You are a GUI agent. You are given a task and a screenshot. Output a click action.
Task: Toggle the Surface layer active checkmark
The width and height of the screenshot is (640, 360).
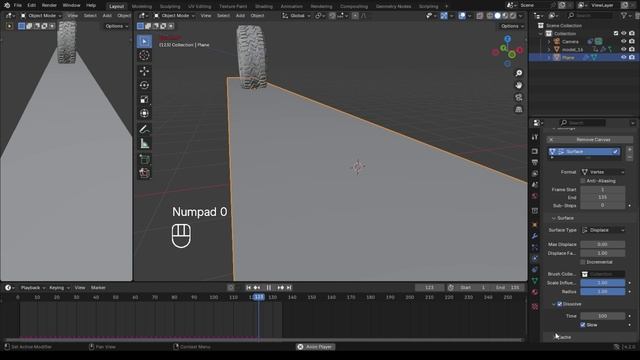(x=615, y=151)
